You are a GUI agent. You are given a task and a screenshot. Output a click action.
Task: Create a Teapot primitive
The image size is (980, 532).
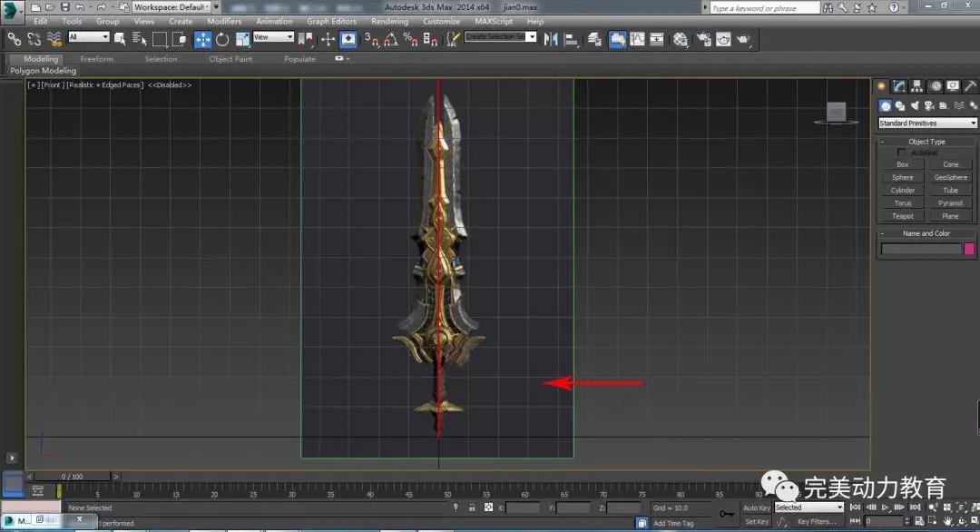click(x=903, y=216)
